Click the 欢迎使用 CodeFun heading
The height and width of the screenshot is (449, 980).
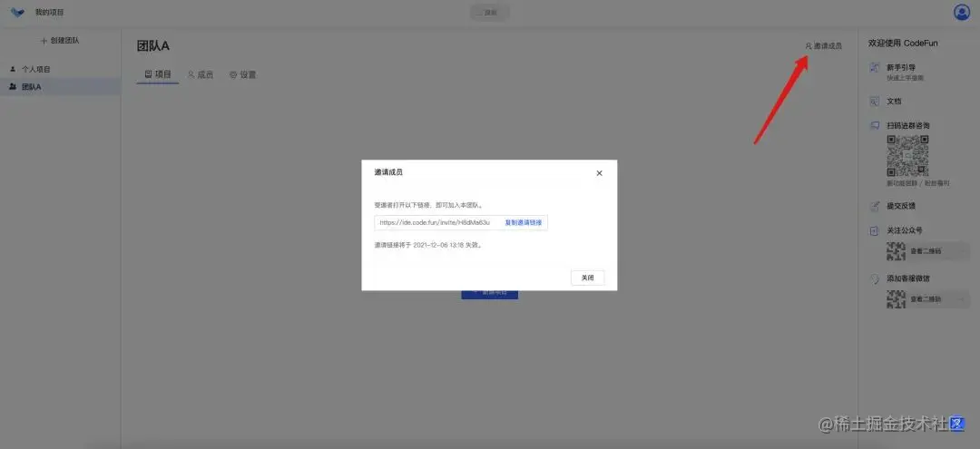click(x=903, y=44)
